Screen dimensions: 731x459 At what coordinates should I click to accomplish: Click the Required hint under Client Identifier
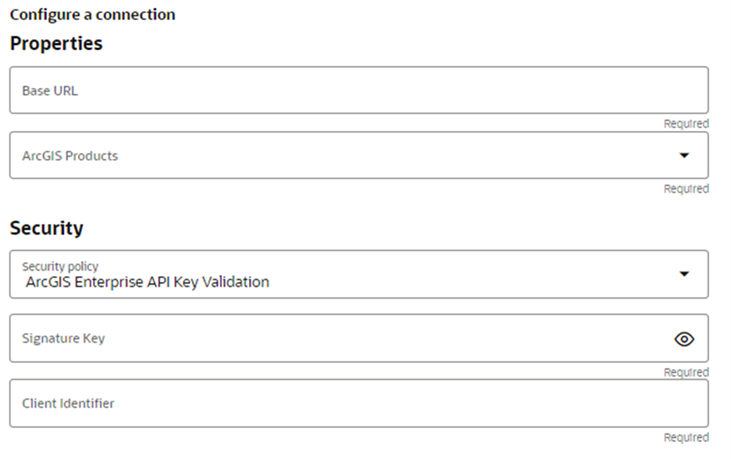686,437
